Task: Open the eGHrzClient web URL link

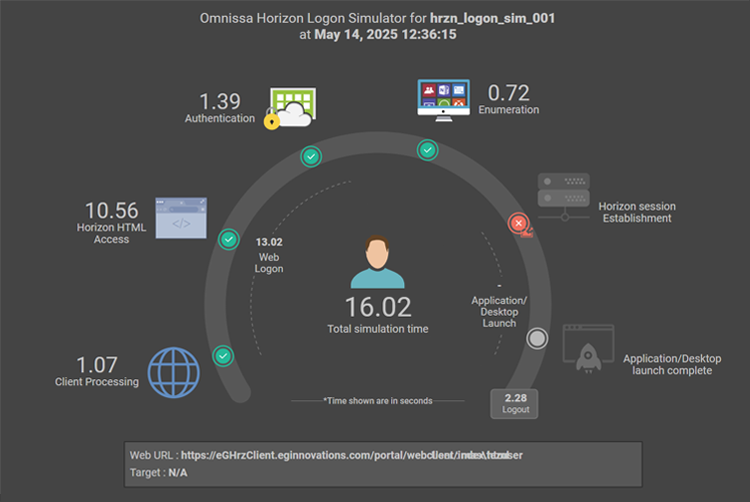Action: click(x=352, y=455)
